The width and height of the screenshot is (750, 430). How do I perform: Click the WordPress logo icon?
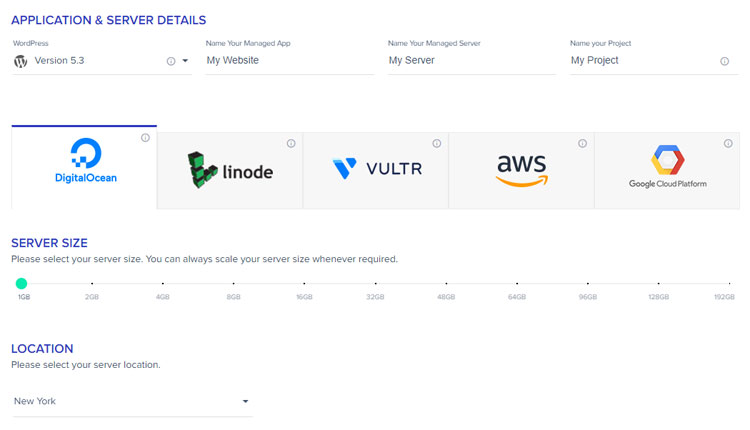coord(21,61)
